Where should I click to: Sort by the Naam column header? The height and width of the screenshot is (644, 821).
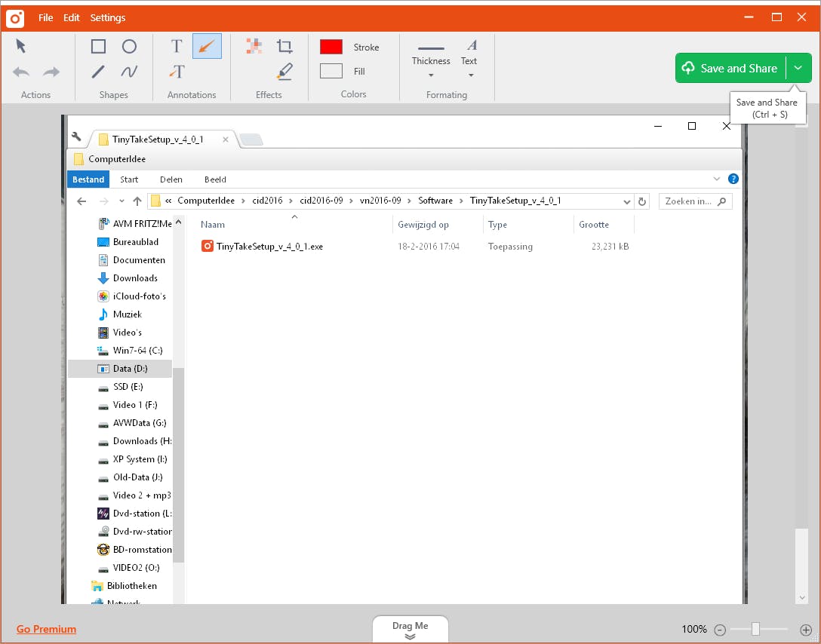pyautogui.click(x=213, y=225)
